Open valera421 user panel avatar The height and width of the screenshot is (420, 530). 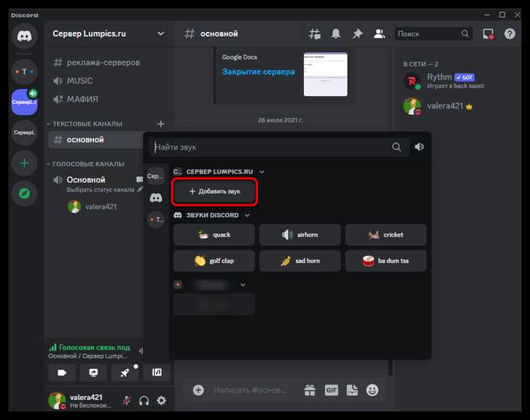pyautogui.click(x=57, y=400)
